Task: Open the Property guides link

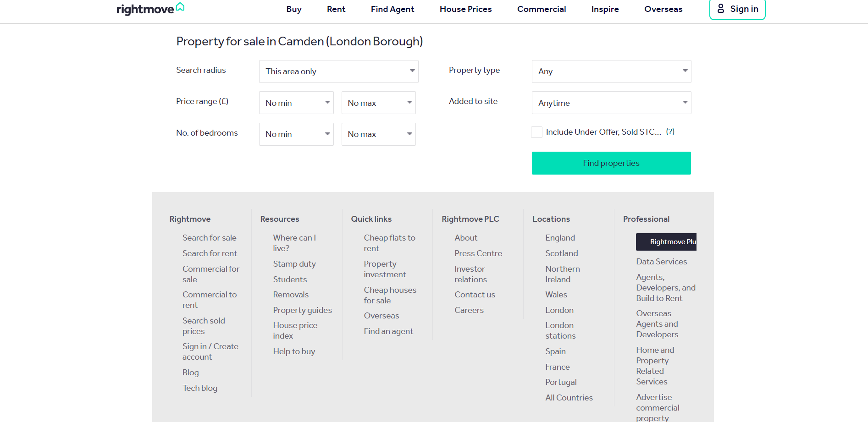Action: [x=303, y=310]
